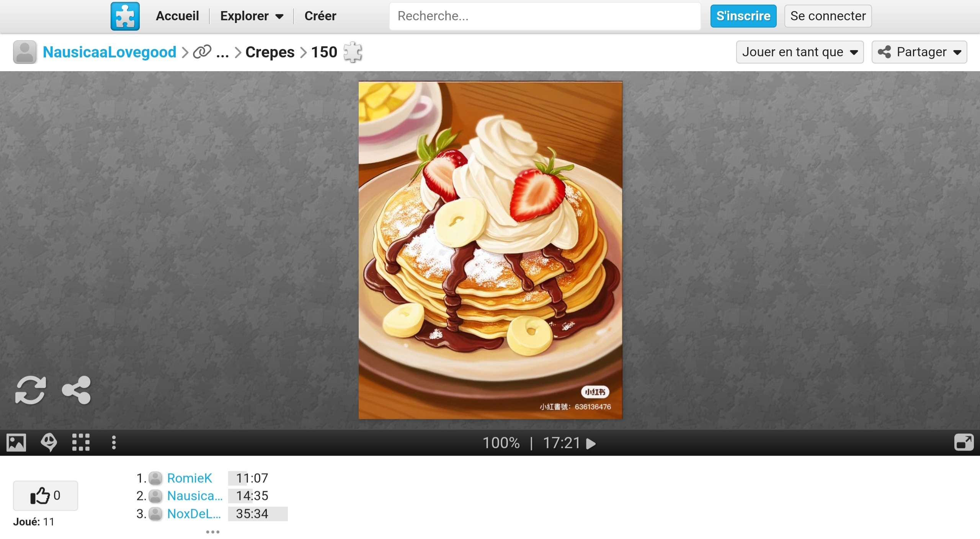Viewport: 980px width, 539px height.
Task: Resume the timer with the play button
Action: (x=591, y=443)
